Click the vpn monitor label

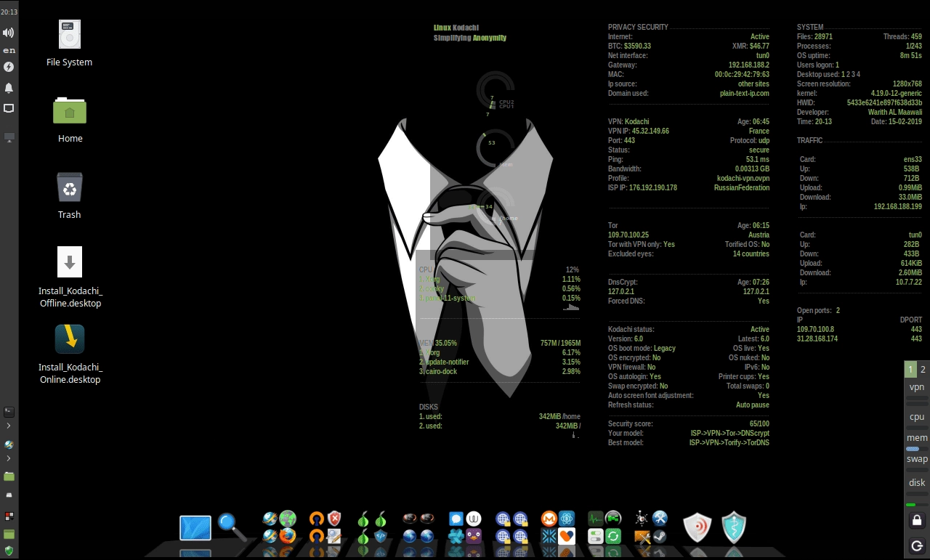click(917, 387)
